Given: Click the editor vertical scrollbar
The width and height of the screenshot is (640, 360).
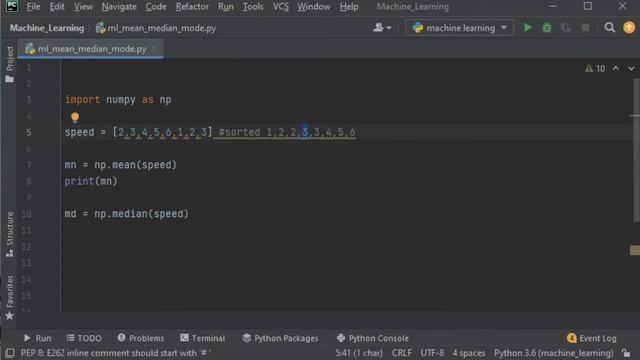Looking at the screenshot, I should pyautogui.click(x=636, y=150).
